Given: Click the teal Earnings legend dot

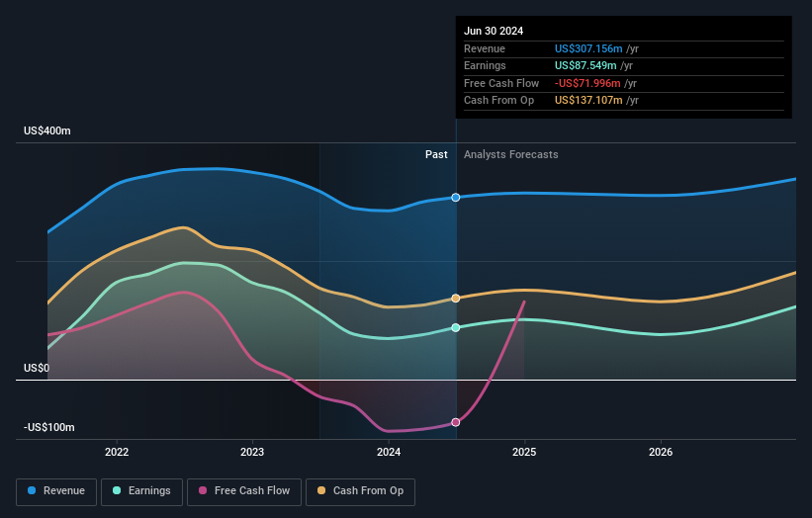Looking at the screenshot, I should (x=117, y=490).
